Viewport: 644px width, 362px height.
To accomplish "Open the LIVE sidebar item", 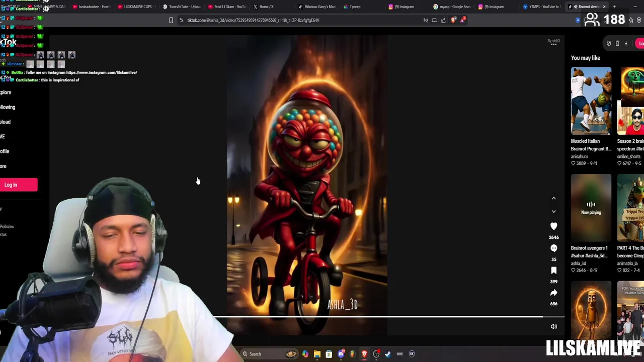I will (x=3, y=136).
